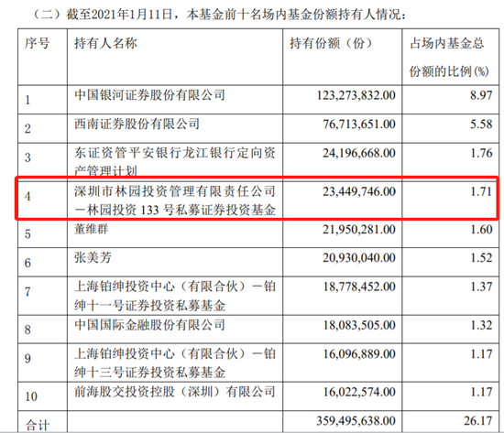Click the percentage 1.76
This screenshot has height=433, width=504.
[x=481, y=153]
